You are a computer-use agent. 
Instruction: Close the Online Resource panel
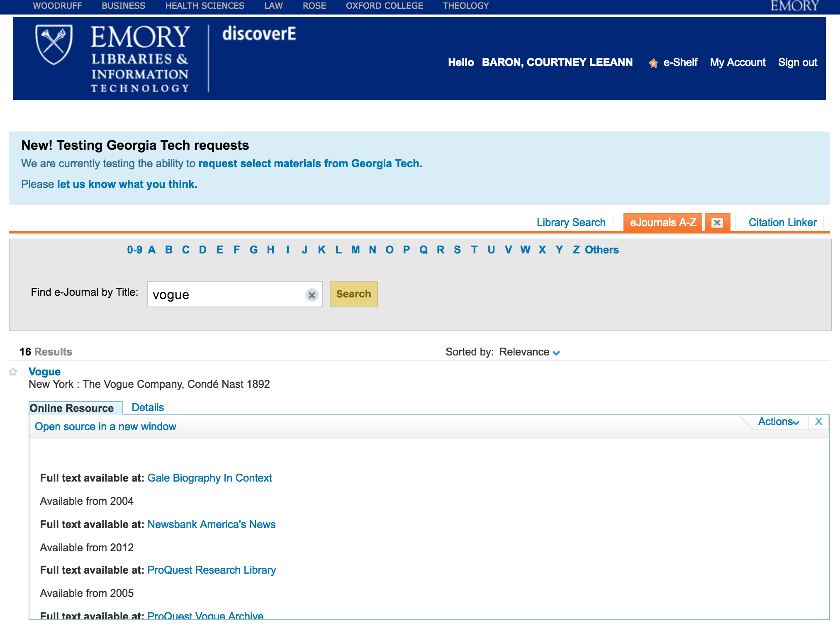pyautogui.click(x=818, y=422)
